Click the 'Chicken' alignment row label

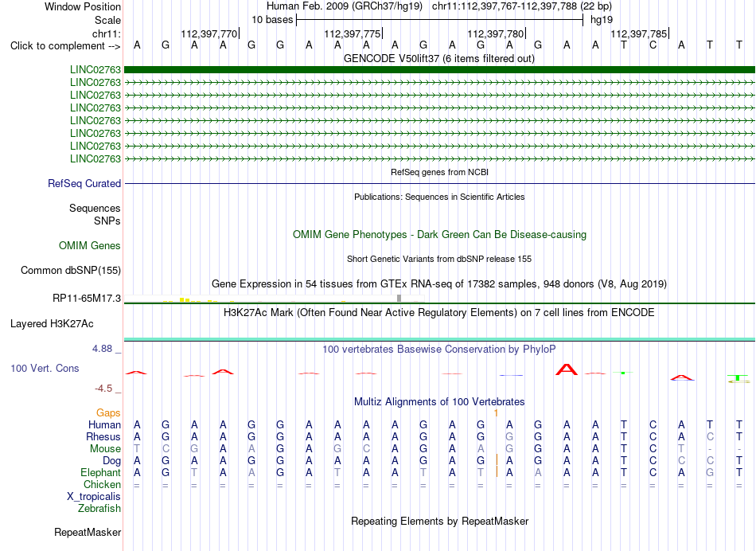coord(102,484)
